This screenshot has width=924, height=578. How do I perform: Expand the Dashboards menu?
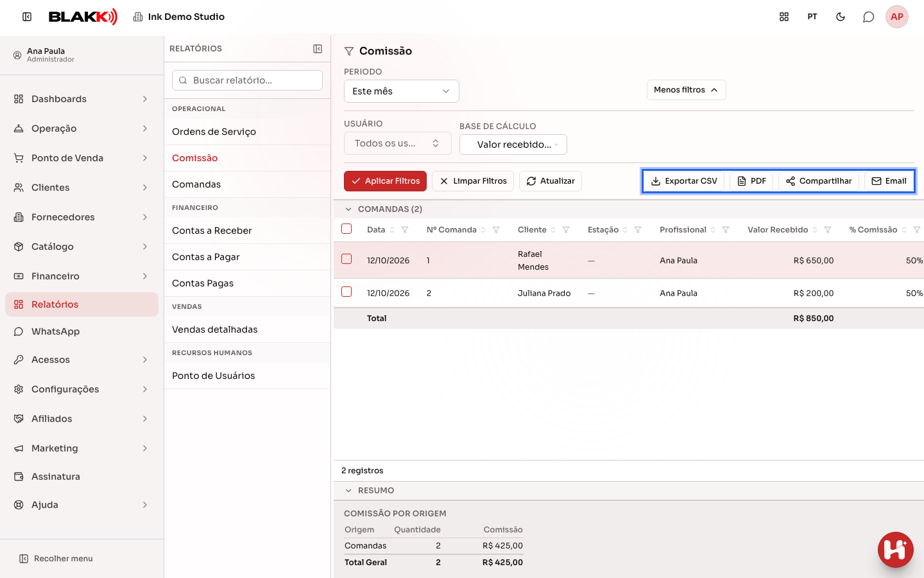click(x=82, y=99)
